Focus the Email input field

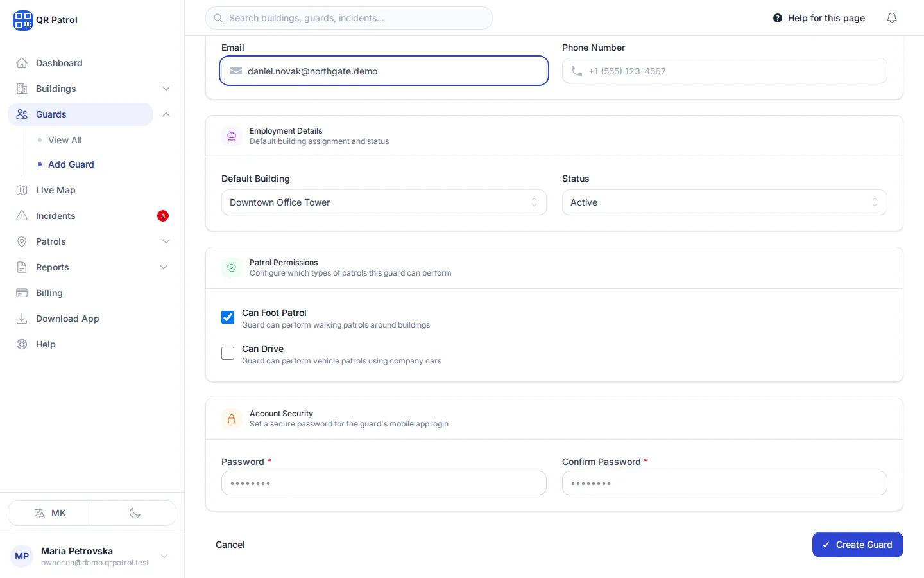tap(384, 71)
